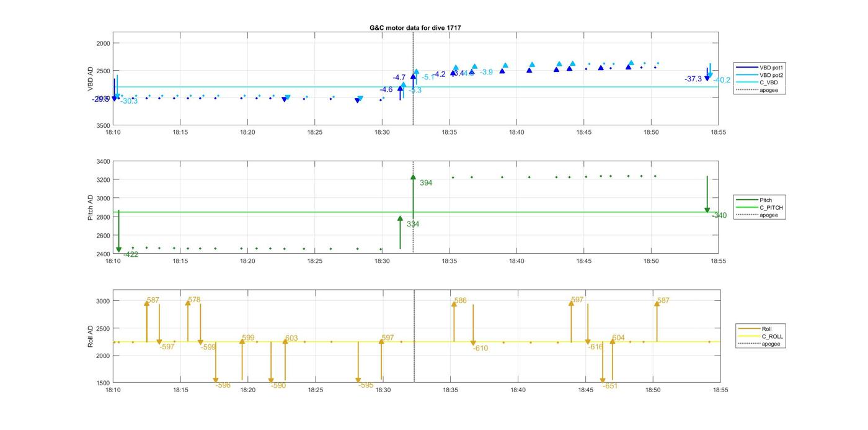
Task: Click the "Roll AD" y-axis label
Action: coord(91,336)
